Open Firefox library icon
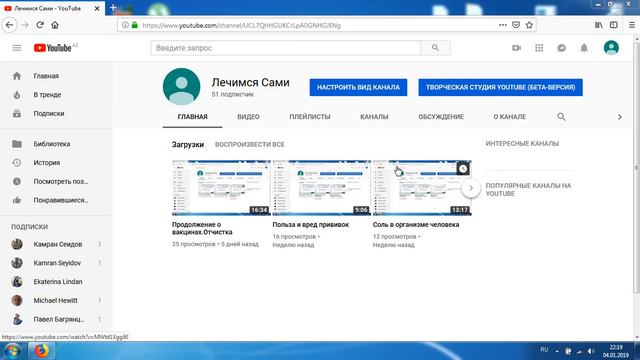 (x=598, y=25)
